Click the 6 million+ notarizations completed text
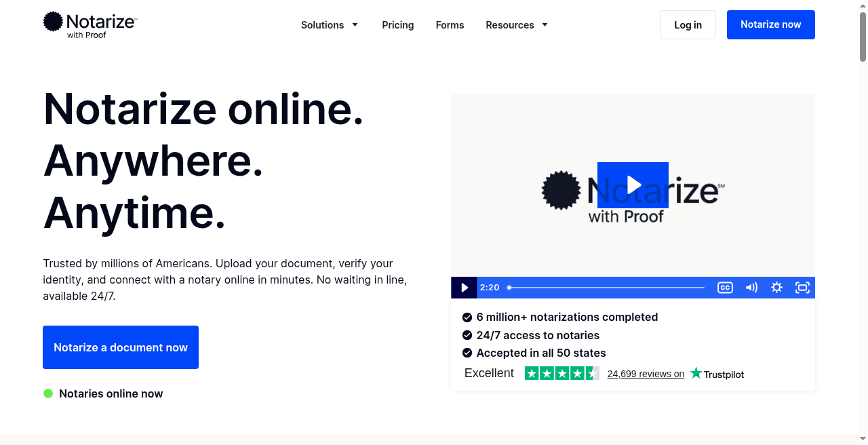The image size is (868, 445). point(567,317)
